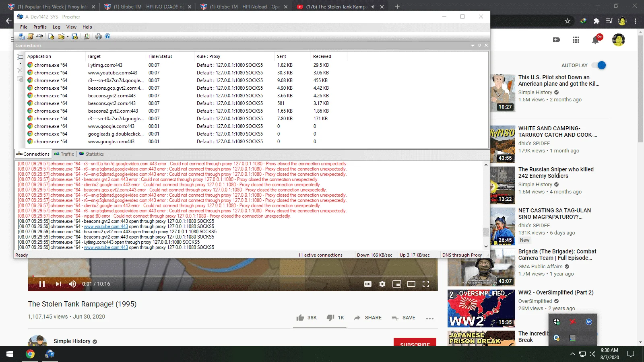Sort connections by Sent column
The width and height of the screenshot is (644, 362).
click(293, 56)
